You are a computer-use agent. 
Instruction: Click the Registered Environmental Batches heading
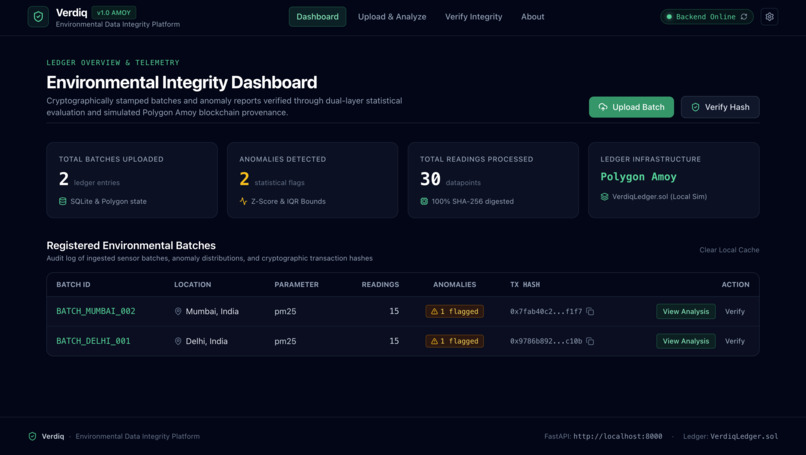point(131,245)
